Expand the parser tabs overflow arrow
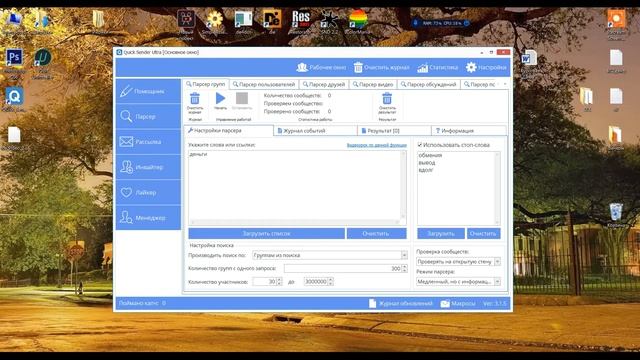Image resolution: width=640 pixels, height=360 pixels. (505, 84)
